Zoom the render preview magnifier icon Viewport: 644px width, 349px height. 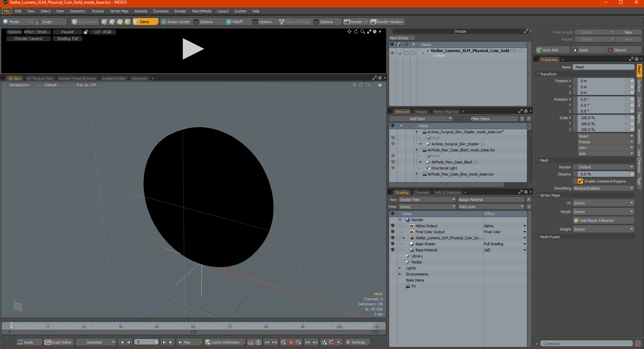363,32
